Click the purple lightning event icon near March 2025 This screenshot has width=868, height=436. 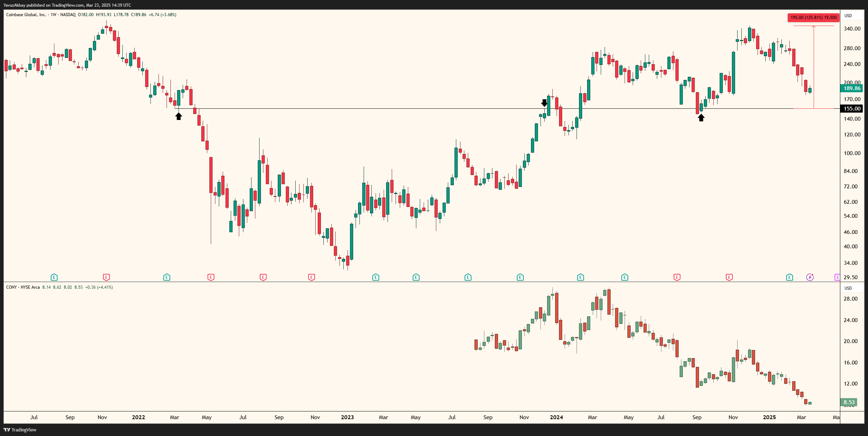coord(809,277)
